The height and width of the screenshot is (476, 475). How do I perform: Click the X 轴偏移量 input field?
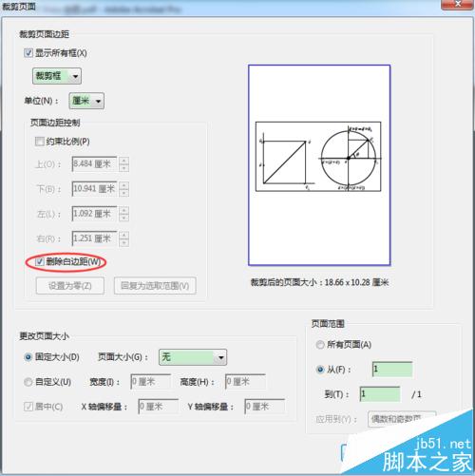point(159,407)
